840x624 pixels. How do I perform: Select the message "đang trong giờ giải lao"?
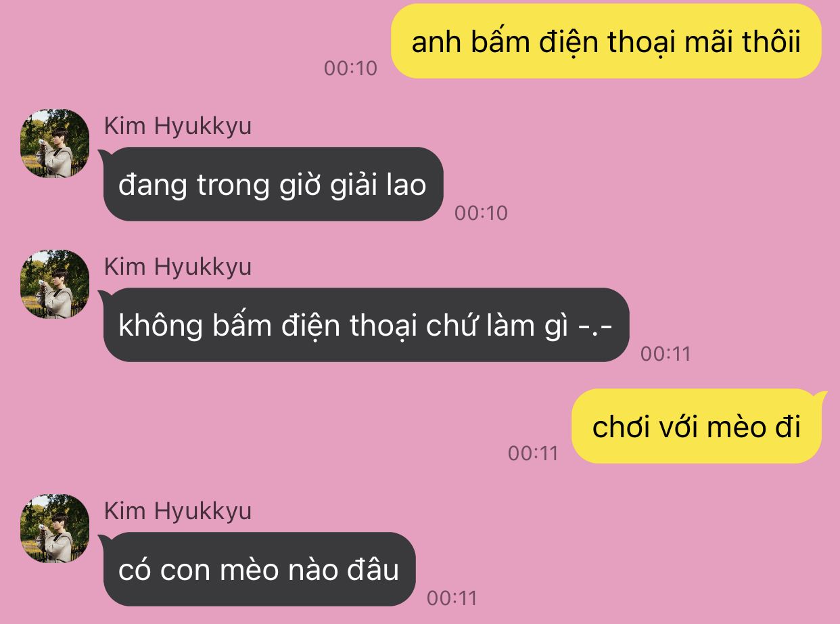coord(273,184)
